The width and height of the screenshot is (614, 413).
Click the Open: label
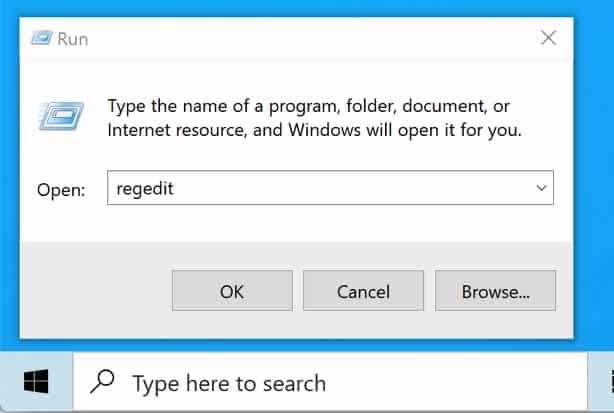(61, 190)
